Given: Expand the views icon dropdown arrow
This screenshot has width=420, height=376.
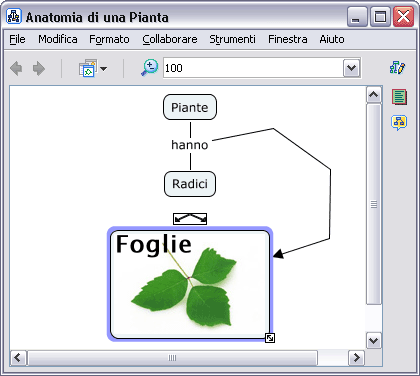Looking at the screenshot, I should pos(103,69).
